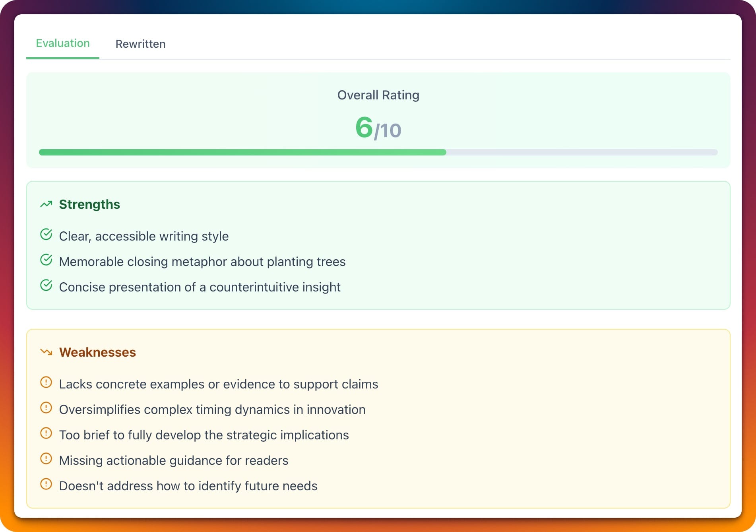
Task: Click check icon for counterintuitive insight item
Action: coord(46,286)
